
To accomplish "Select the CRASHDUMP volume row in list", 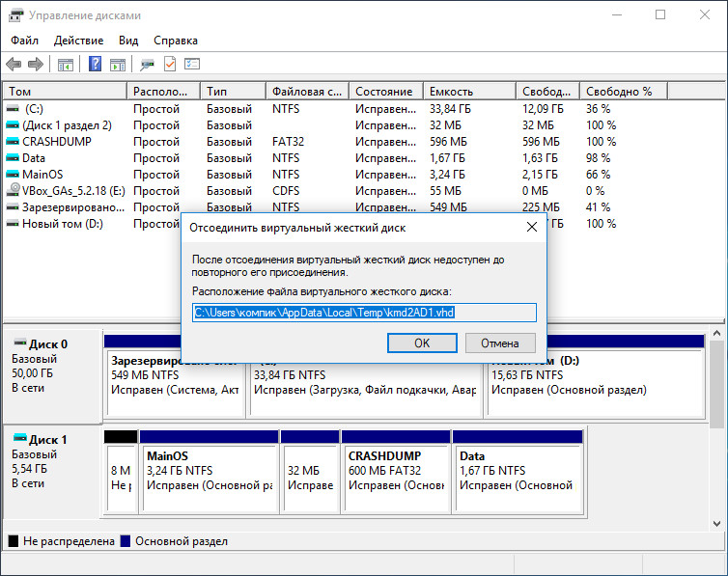I will click(x=56, y=142).
